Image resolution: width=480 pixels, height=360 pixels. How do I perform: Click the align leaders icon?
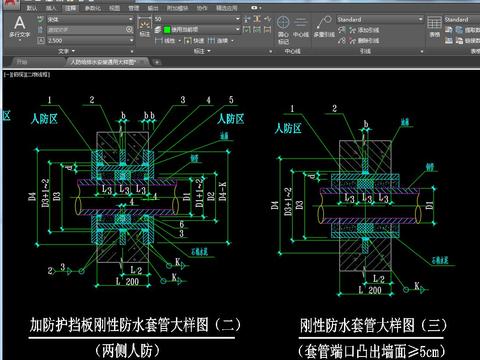(341, 30)
